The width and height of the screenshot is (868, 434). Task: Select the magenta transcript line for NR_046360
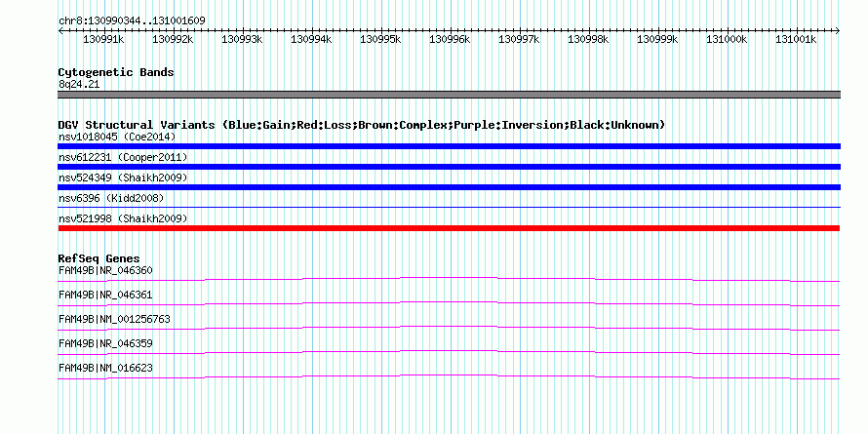click(449, 280)
